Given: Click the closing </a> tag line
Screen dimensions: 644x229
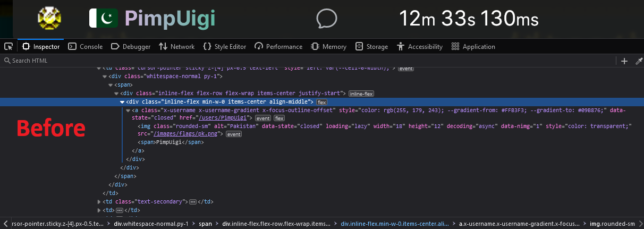Looking at the screenshot, I should click(137, 151).
